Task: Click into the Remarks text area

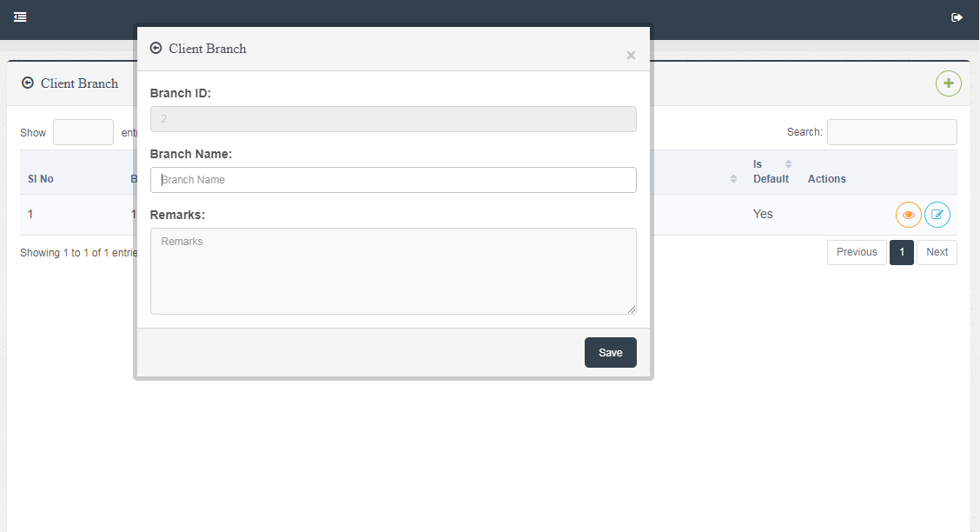Action: point(393,270)
